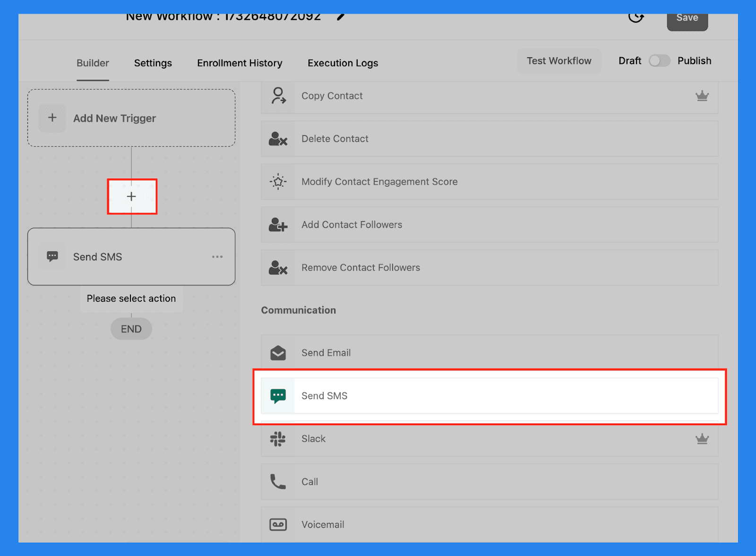Choose the Delete Contact action
Image resolution: width=756 pixels, height=556 pixels.
click(490, 139)
